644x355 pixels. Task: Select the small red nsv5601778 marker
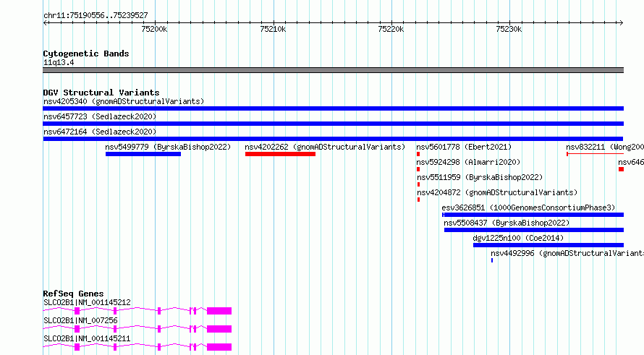tap(418, 154)
